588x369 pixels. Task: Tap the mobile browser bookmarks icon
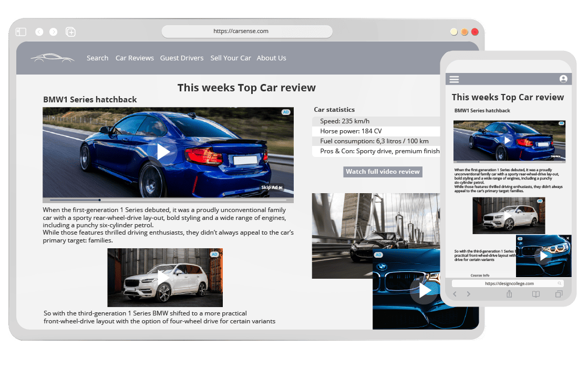pyautogui.click(x=536, y=294)
